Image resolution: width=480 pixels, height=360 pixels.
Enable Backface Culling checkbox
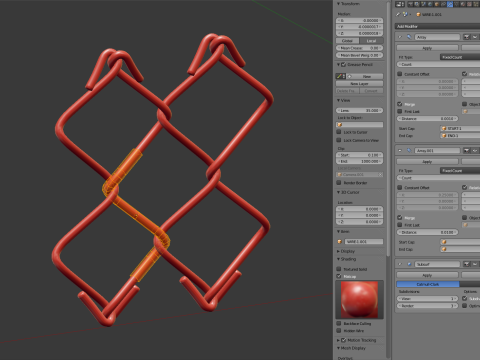click(x=339, y=323)
